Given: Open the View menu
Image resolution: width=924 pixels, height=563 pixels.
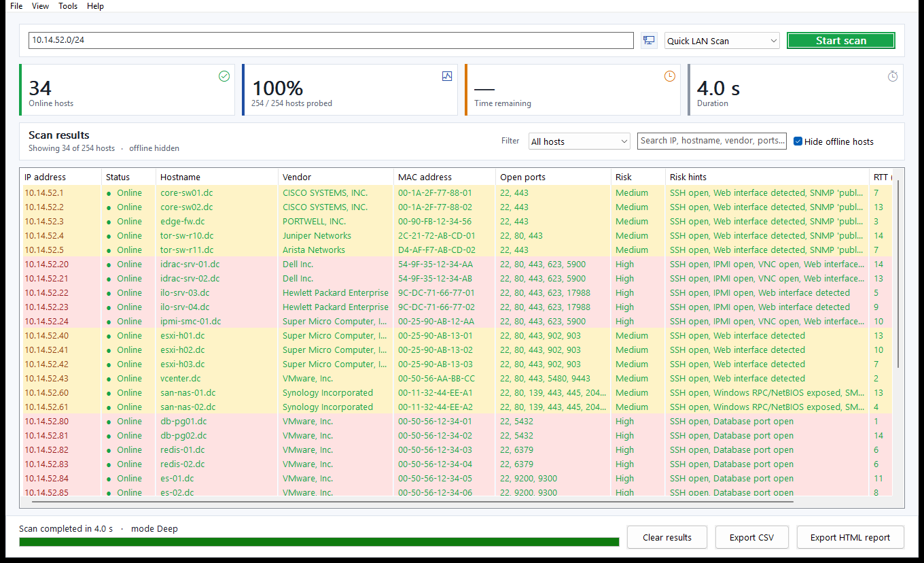Looking at the screenshot, I should tap(40, 6).
